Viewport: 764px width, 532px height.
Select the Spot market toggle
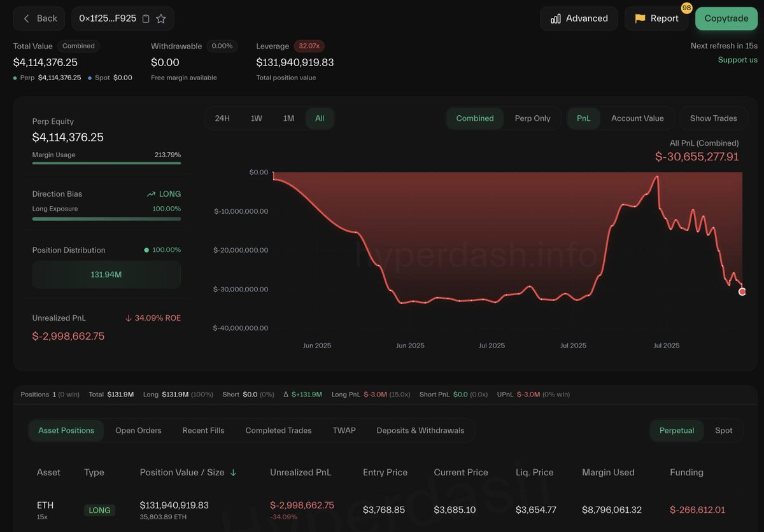[724, 430]
